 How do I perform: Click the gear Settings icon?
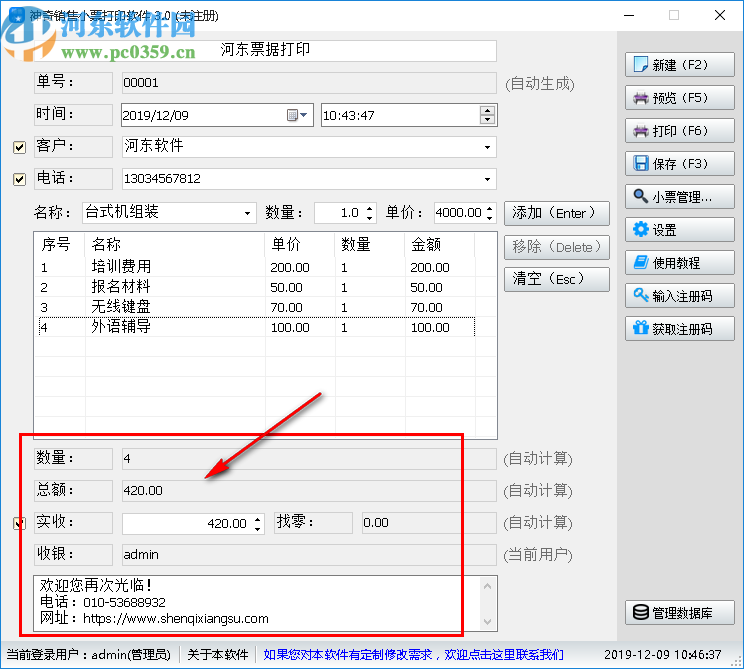(x=641, y=230)
